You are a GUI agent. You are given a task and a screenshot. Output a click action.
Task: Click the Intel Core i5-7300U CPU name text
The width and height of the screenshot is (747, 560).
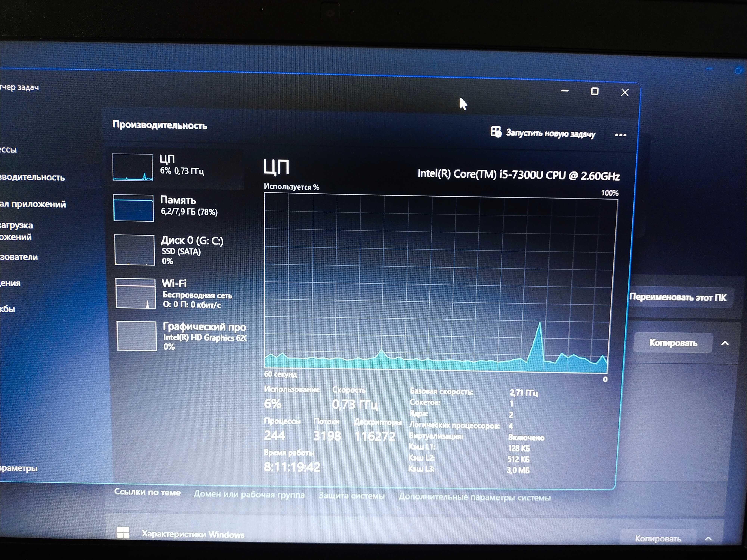518,175
